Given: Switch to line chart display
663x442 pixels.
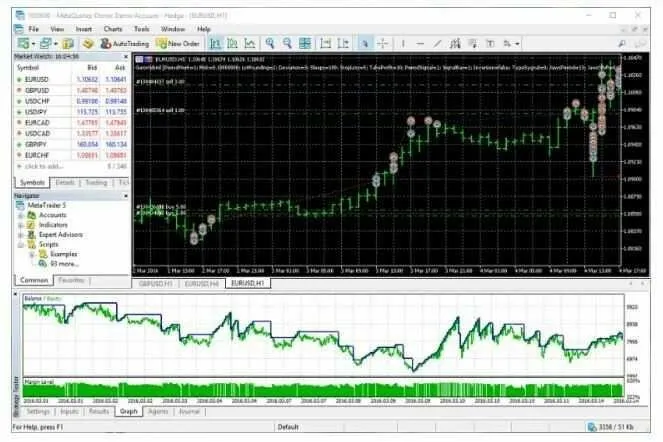Looking at the screenshot, I should click(250, 43).
